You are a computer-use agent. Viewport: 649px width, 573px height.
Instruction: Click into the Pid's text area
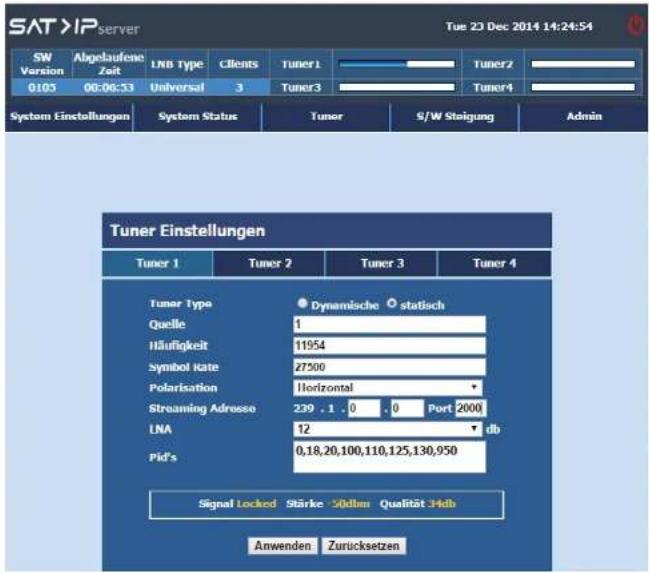pyautogui.click(x=389, y=457)
